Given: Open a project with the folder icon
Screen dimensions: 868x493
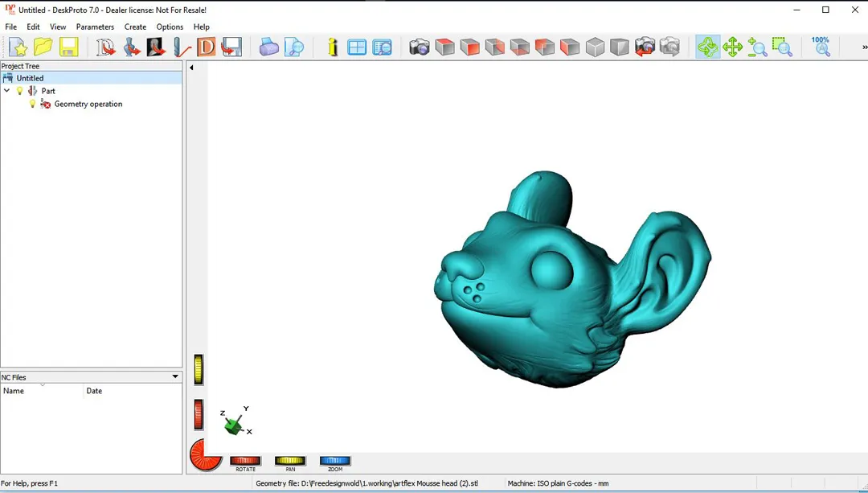Looking at the screenshot, I should click(43, 47).
